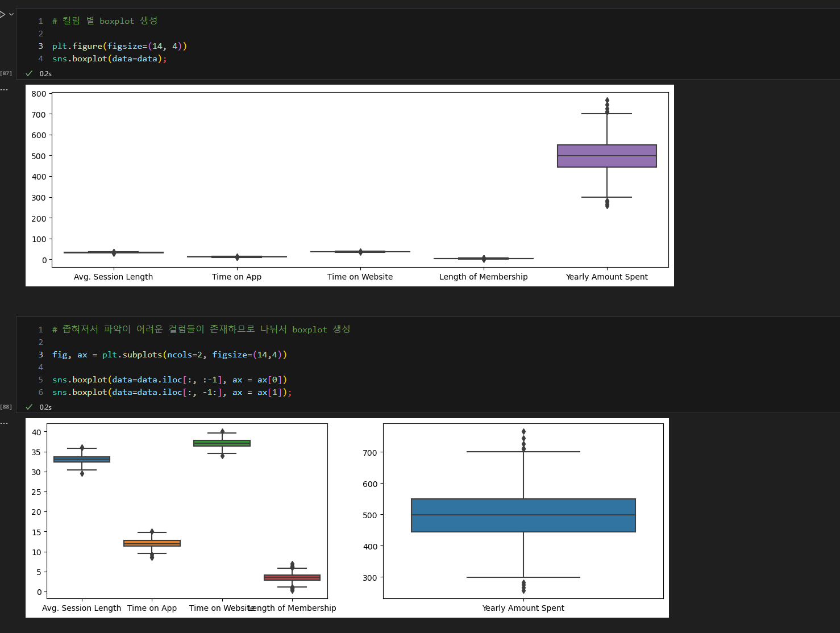Click the 0.2s execution time under cell 88
This screenshot has width=840, height=633.
click(45, 407)
